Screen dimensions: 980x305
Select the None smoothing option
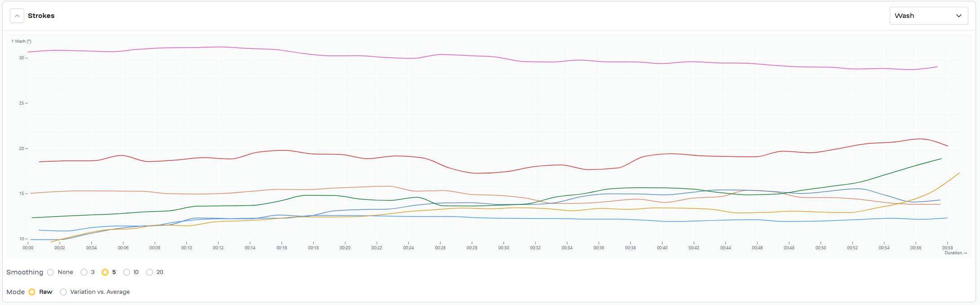click(x=50, y=272)
